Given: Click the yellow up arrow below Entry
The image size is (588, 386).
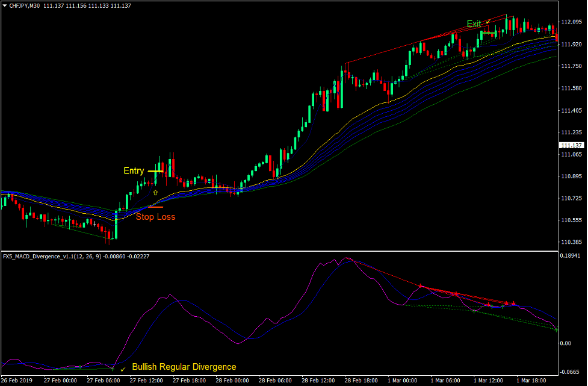Looking at the screenshot, I should (x=155, y=193).
